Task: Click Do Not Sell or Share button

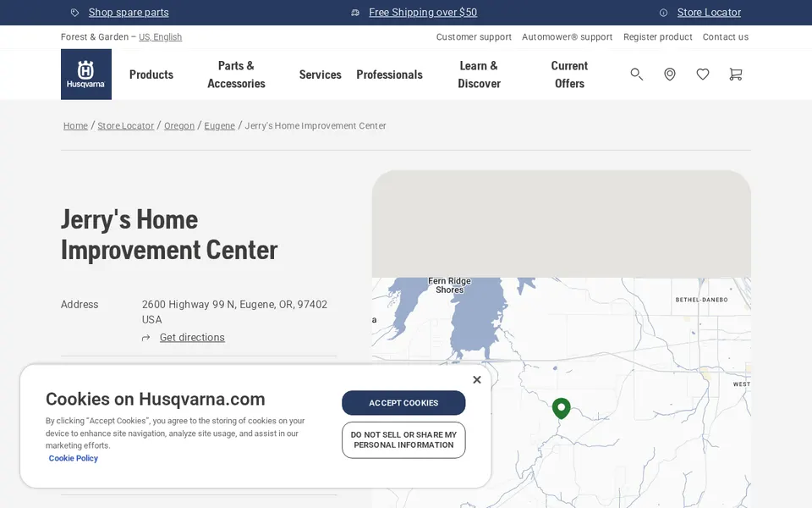Action: [403, 440]
